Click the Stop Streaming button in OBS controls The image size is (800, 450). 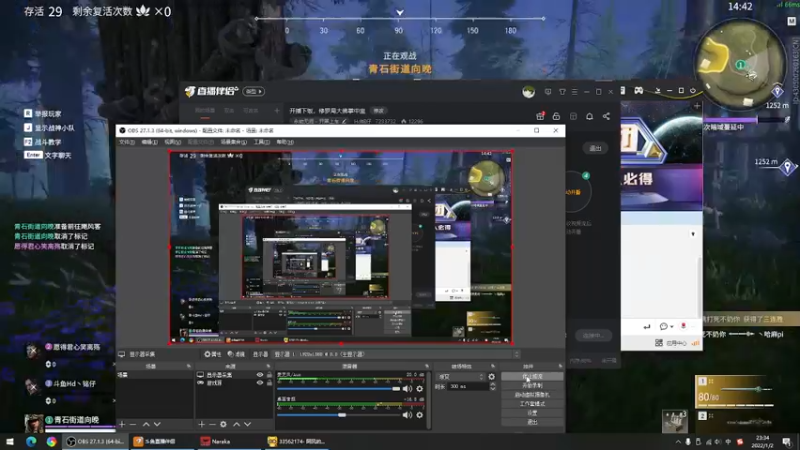(x=532, y=377)
